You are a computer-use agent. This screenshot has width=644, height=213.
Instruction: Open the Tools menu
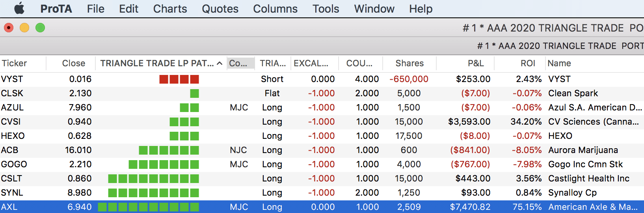point(326,9)
